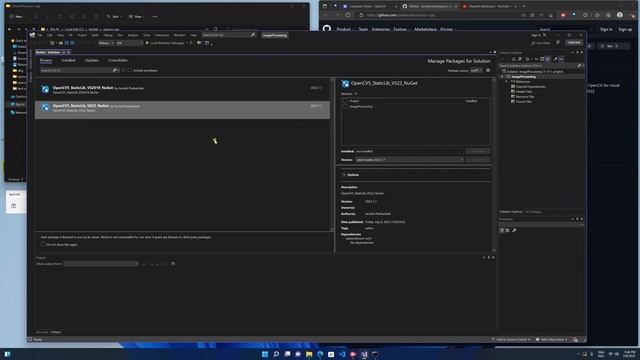
Task: Click the OpenCV5_StaticLib_VS2019_NuGet package icon
Action: pos(45,89)
